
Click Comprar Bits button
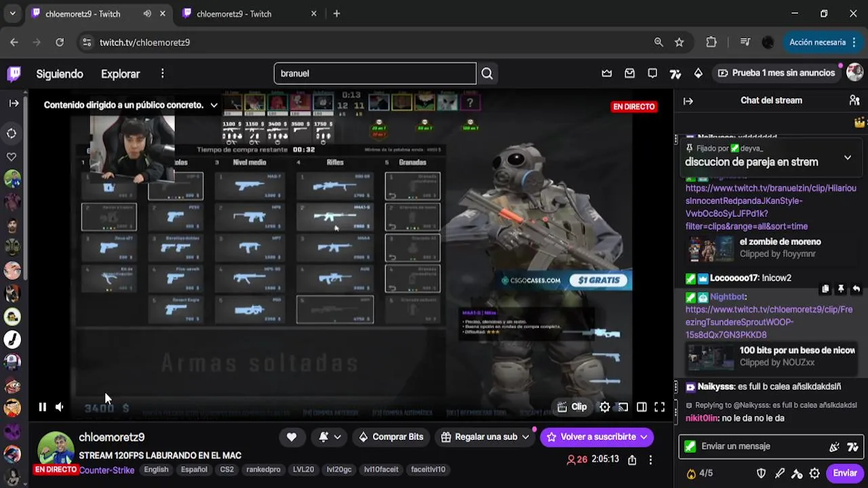[x=392, y=437]
